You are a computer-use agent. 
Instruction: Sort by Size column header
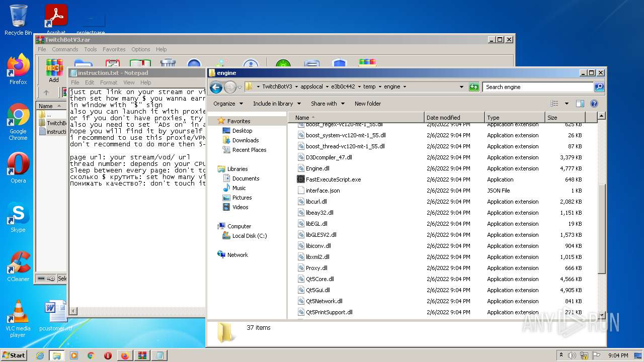(x=565, y=118)
